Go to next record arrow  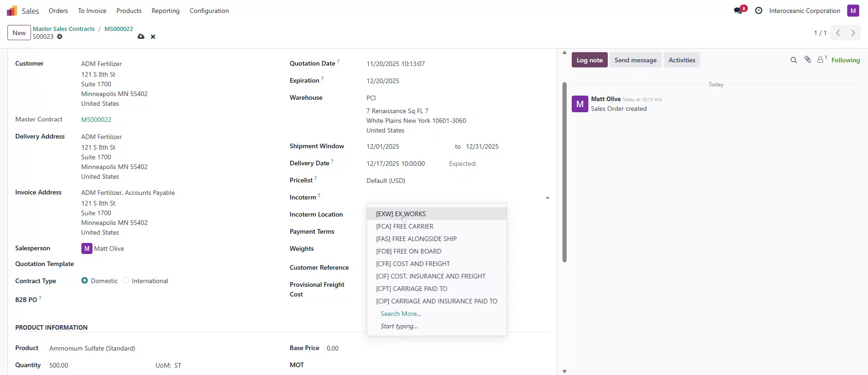[853, 33]
